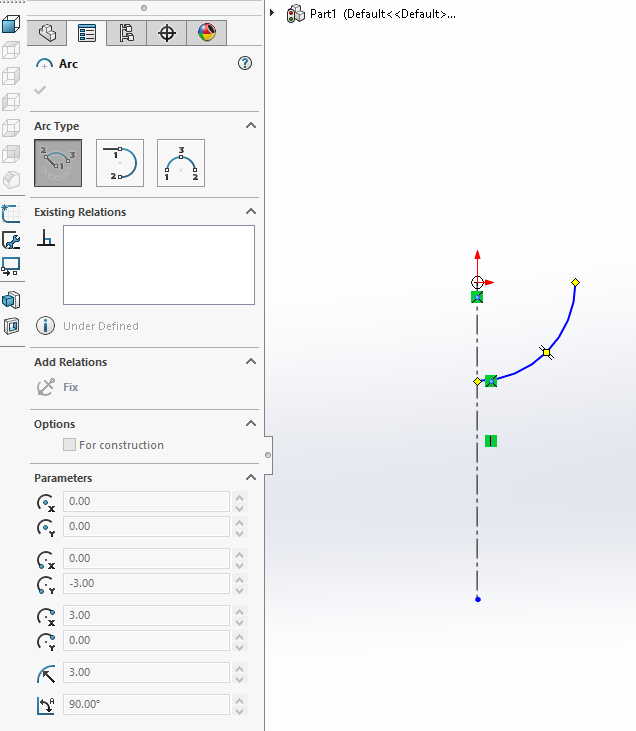Image resolution: width=636 pixels, height=731 pixels.
Task: Open the DisplayManager tab
Action: pos(207,33)
